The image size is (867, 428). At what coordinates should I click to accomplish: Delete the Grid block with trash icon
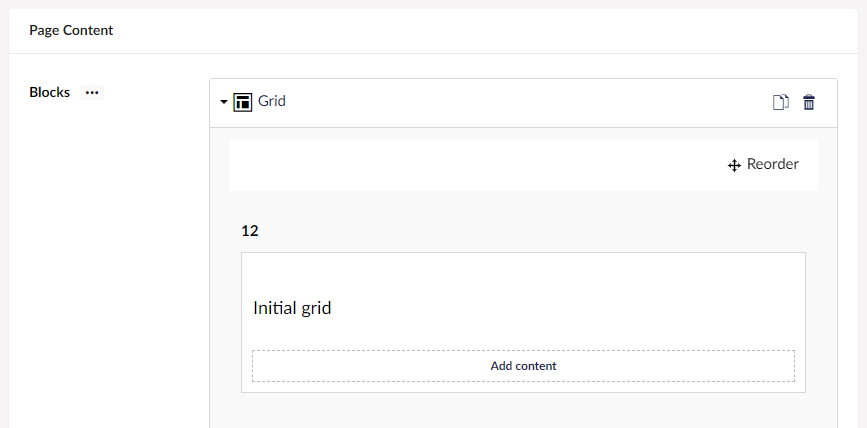[808, 102]
